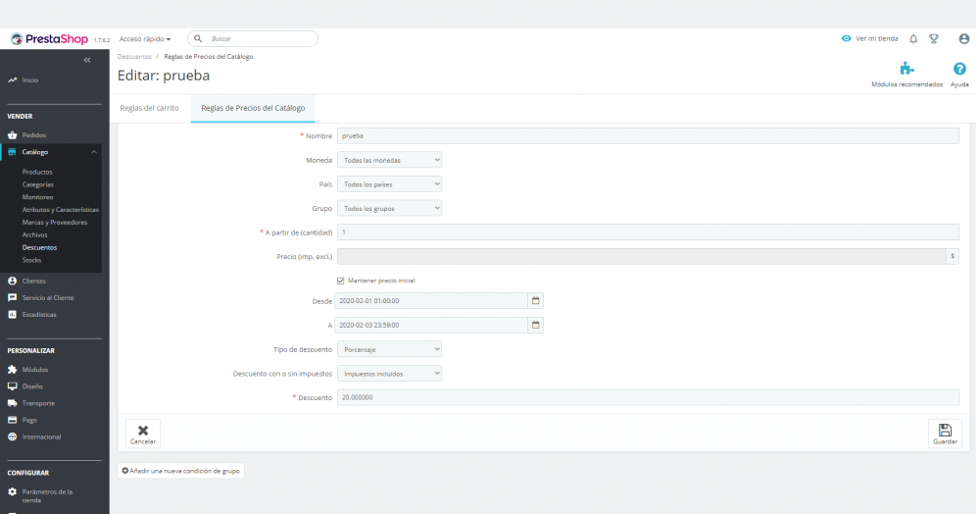Click the Internacional globe icon
The width and height of the screenshot is (980, 514).
point(12,437)
